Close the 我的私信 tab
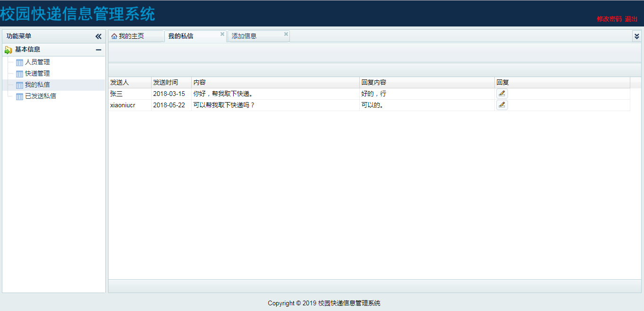This screenshot has height=311, width=644. 222,34
